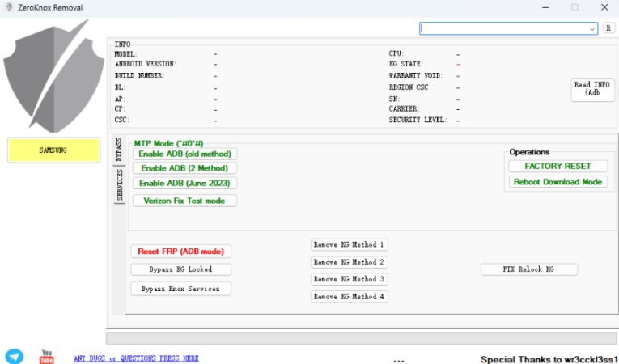Click the KG STATE label
The image size is (619, 364).
click(x=406, y=64)
